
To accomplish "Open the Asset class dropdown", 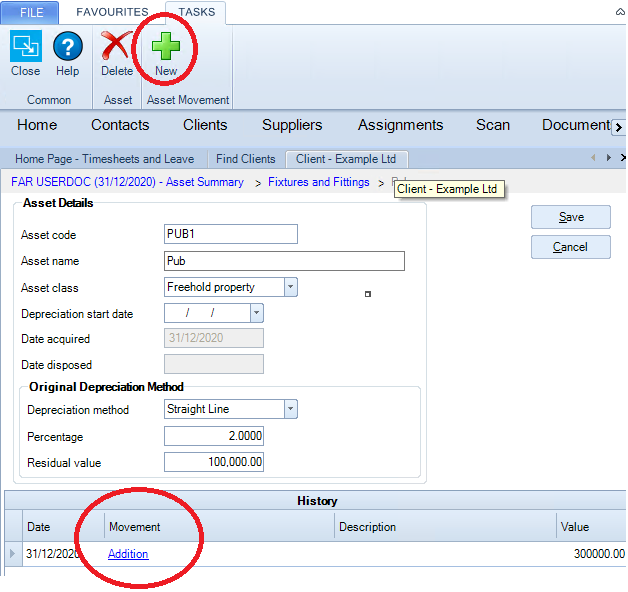I will pyautogui.click(x=291, y=287).
